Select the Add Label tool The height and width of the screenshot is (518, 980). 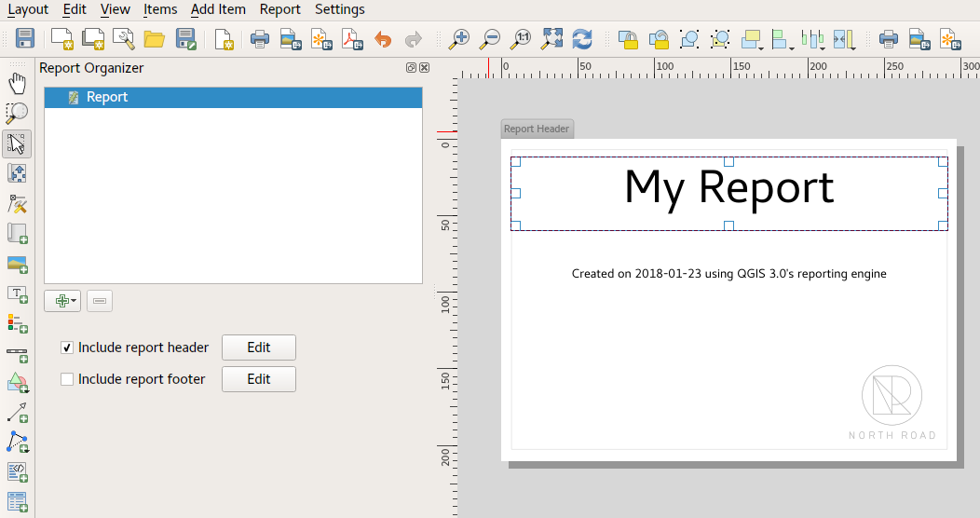17,294
